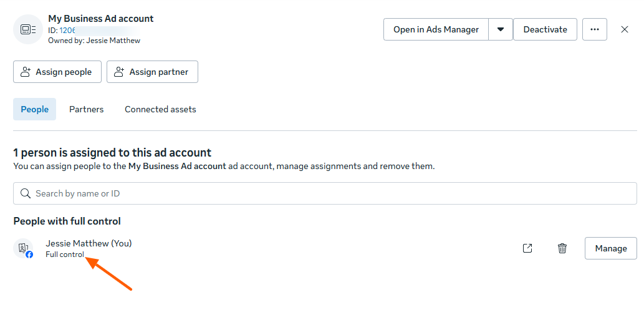Click Jessie Matthew's profile avatar
Image resolution: width=644 pixels, height=315 pixels.
tap(24, 248)
